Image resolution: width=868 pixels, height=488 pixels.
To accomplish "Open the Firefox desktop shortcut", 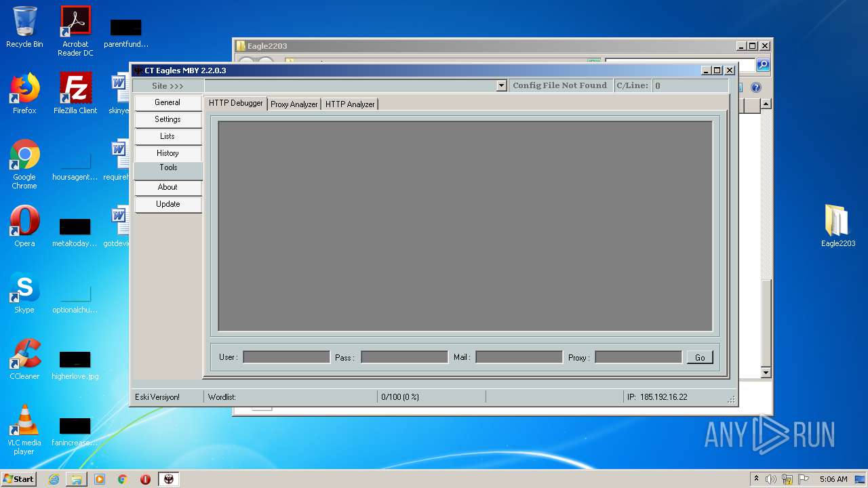I will click(x=24, y=94).
